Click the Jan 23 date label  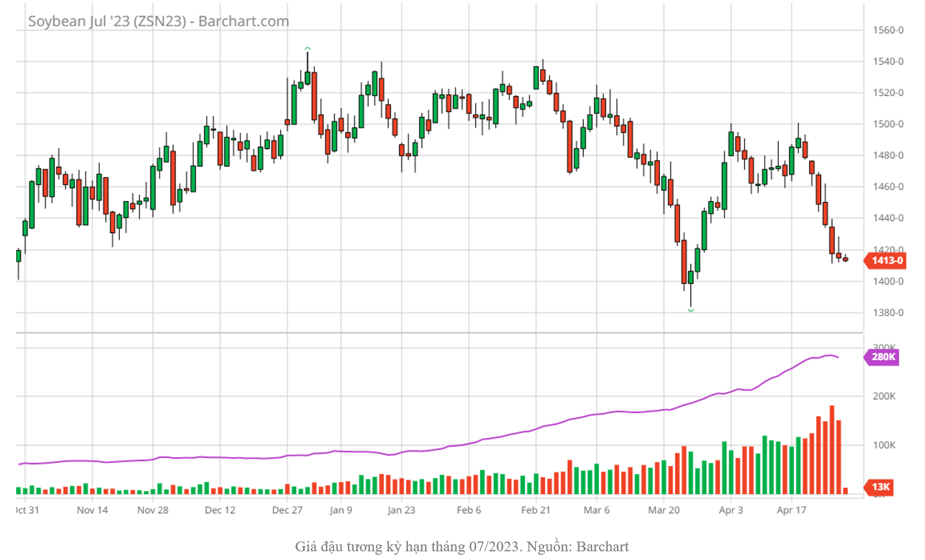pos(402,510)
